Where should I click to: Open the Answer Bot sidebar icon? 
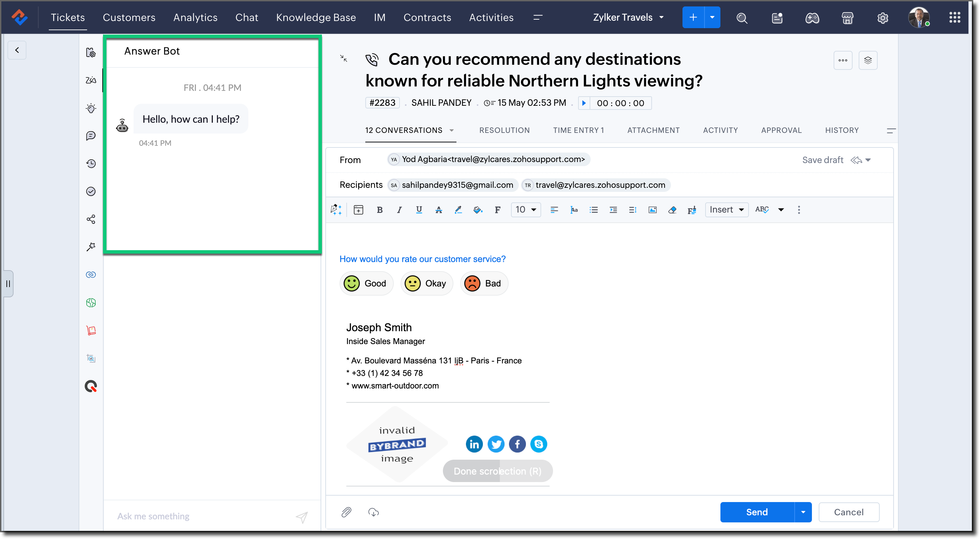(x=91, y=80)
